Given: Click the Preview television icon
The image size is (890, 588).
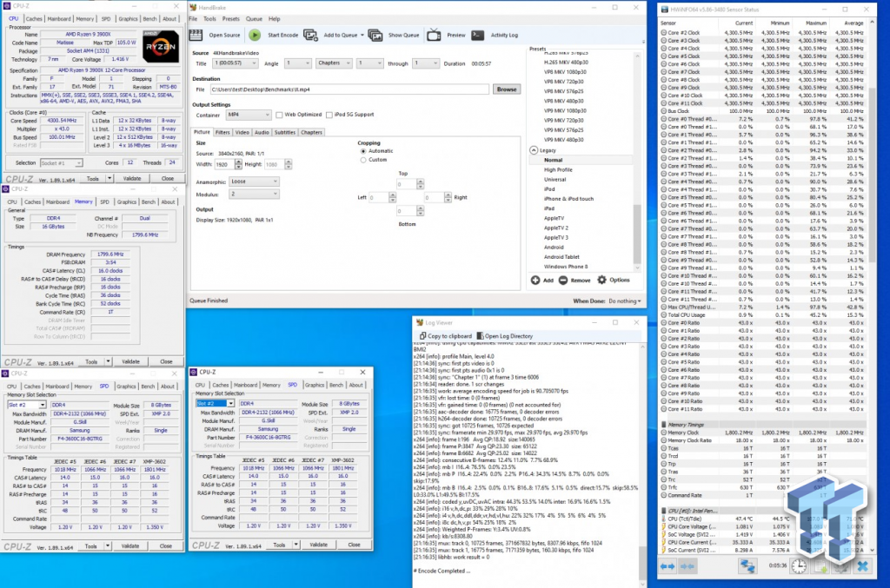Looking at the screenshot, I should [x=435, y=36].
